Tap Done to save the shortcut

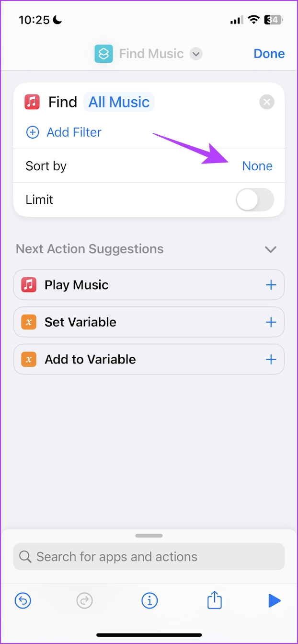pyautogui.click(x=269, y=53)
